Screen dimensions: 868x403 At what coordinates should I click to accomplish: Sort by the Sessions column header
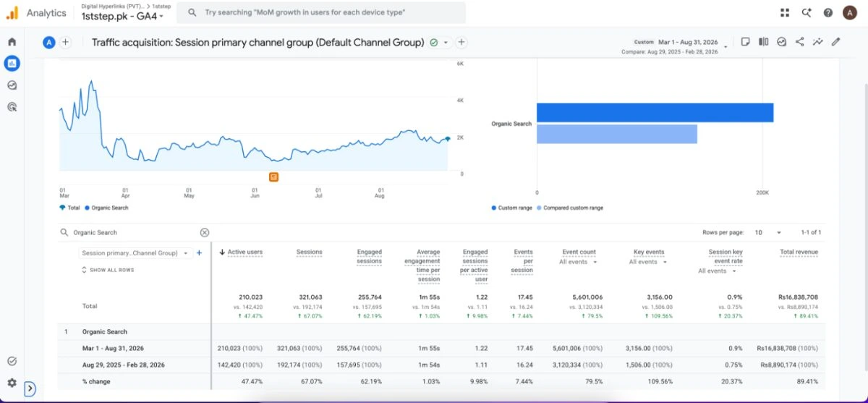click(x=309, y=252)
